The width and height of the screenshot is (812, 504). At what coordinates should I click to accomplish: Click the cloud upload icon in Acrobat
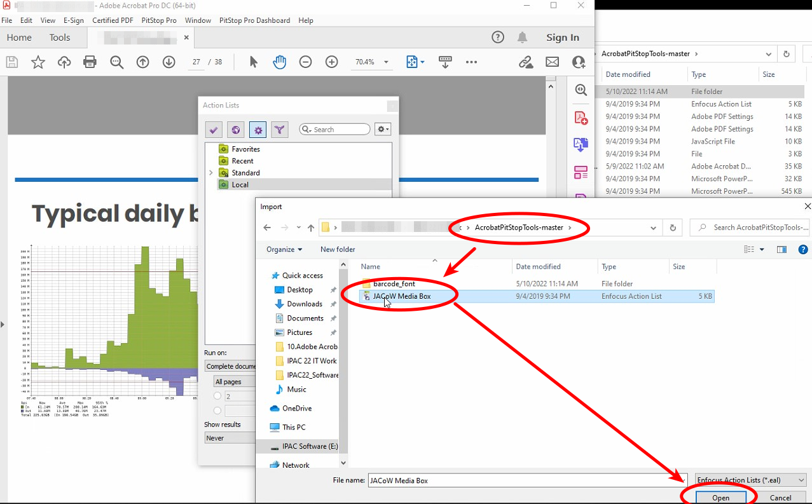[x=64, y=62]
